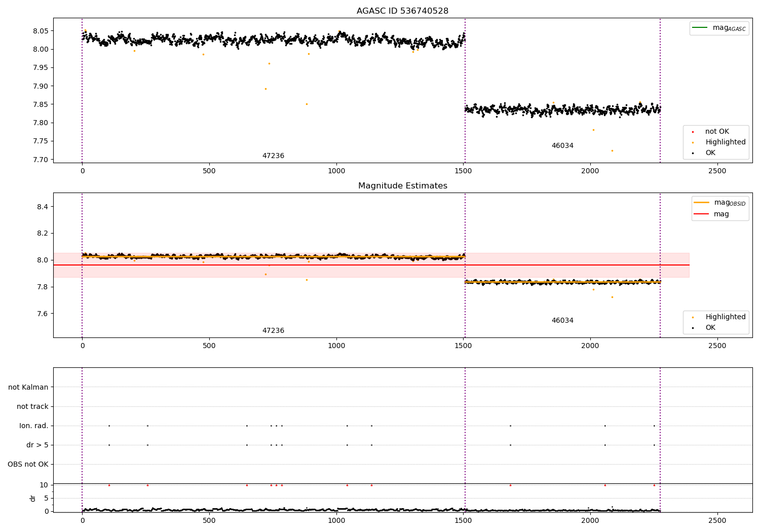Select "not OK" legend entry in top plot
The image size is (760, 532).
click(717, 132)
